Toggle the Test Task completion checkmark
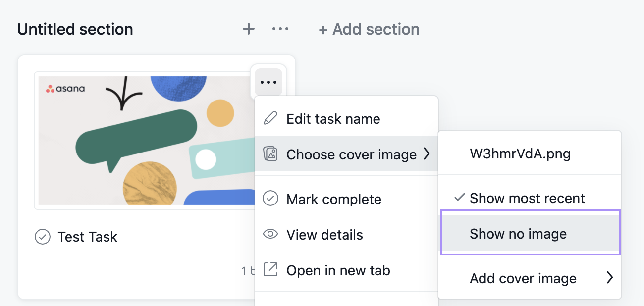This screenshot has height=306, width=644. [43, 237]
